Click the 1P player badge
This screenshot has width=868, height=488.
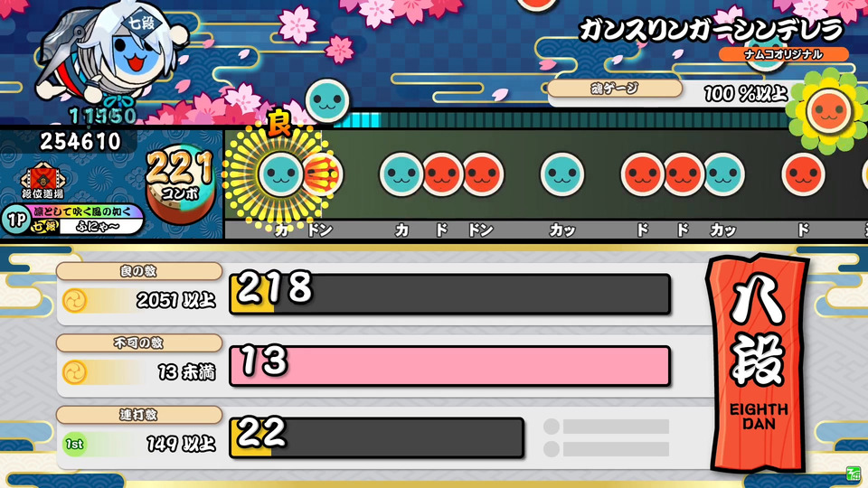15,220
